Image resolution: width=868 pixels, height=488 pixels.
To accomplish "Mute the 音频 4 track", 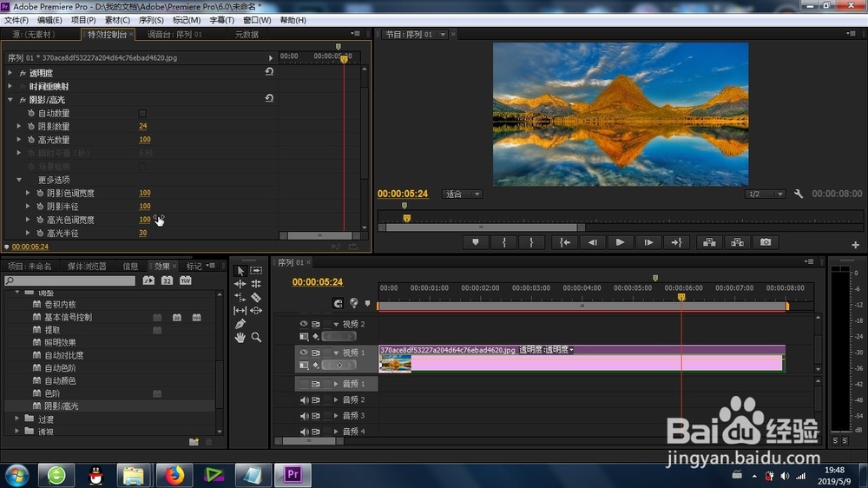I will click(304, 432).
